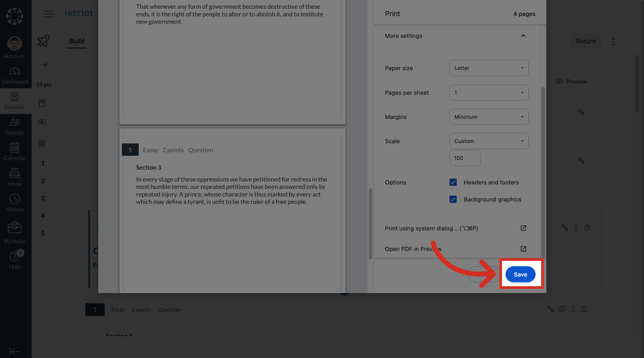The height and width of the screenshot is (358, 644).
Task: Click the Section 3 essay answer box
Action: pos(232,238)
